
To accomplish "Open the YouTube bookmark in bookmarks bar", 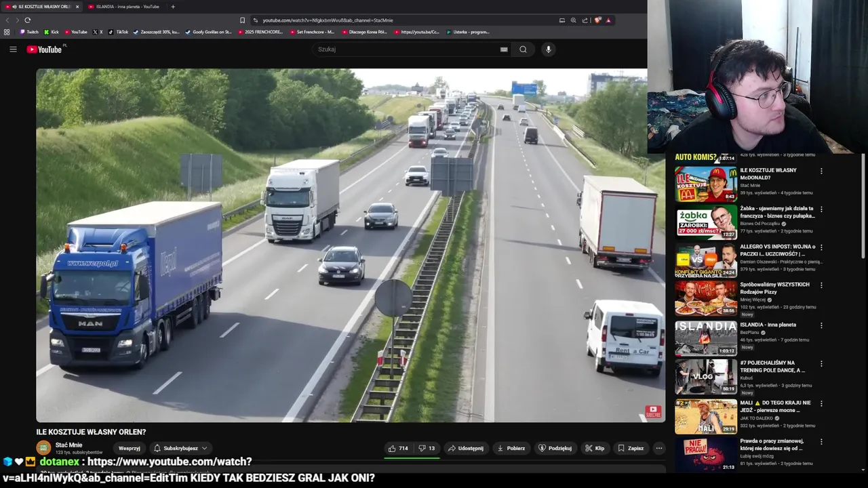I will [76, 32].
